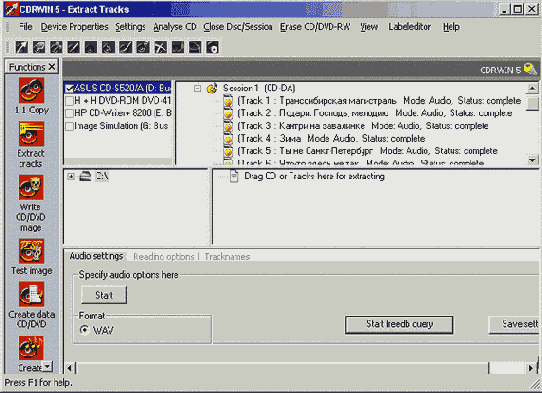The height and width of the screenshot is (393, 542).
Task: Click the 'Press F1 for help' status text
Action: 38,383
